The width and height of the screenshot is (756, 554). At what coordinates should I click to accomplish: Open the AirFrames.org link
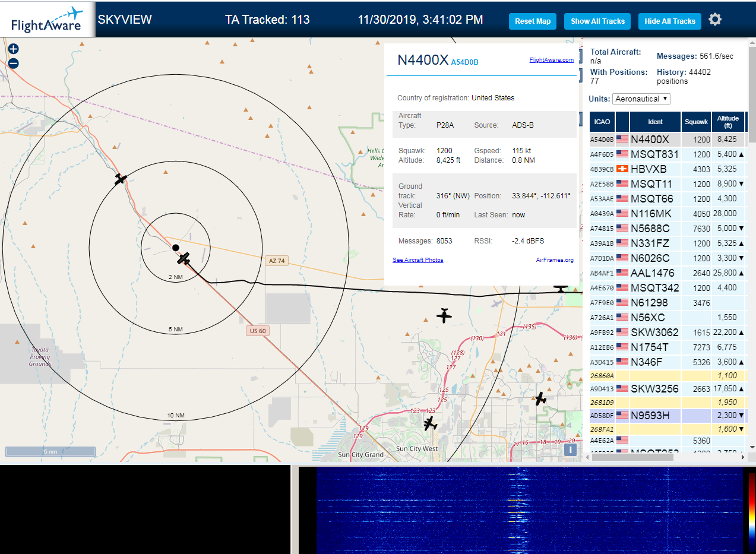pyautogui.click(x=555, y=260)
